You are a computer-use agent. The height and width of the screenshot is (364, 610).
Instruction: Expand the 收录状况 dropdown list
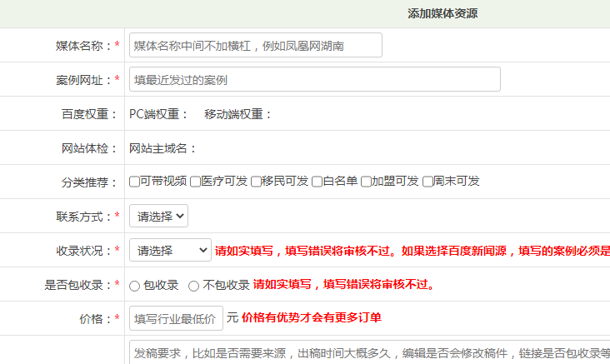pyautogui.click(x=170, y=250)
